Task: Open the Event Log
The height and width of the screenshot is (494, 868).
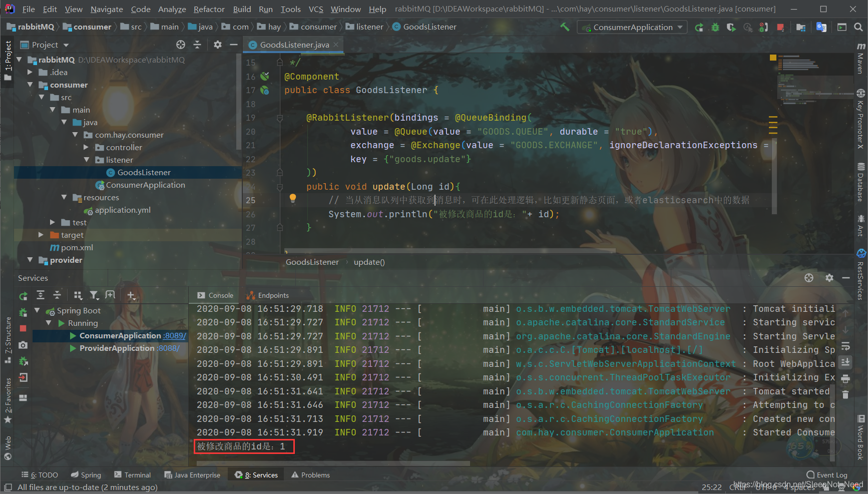Action: pyautogui.click(x=827, y=475)
